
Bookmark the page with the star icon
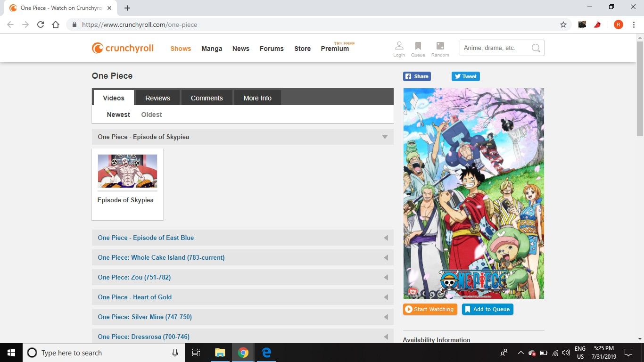click(x=563, y=25)
